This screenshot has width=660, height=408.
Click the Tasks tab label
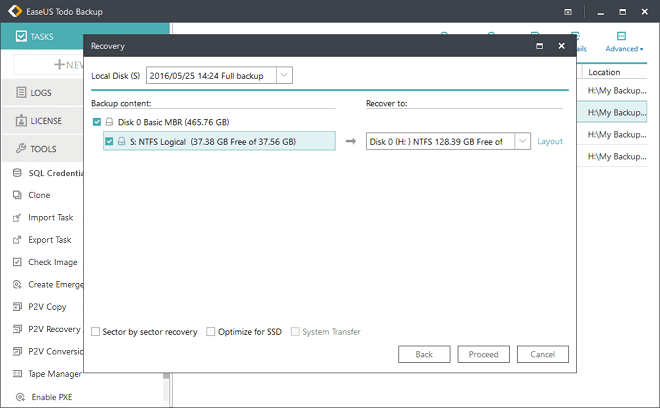point(42,37)
